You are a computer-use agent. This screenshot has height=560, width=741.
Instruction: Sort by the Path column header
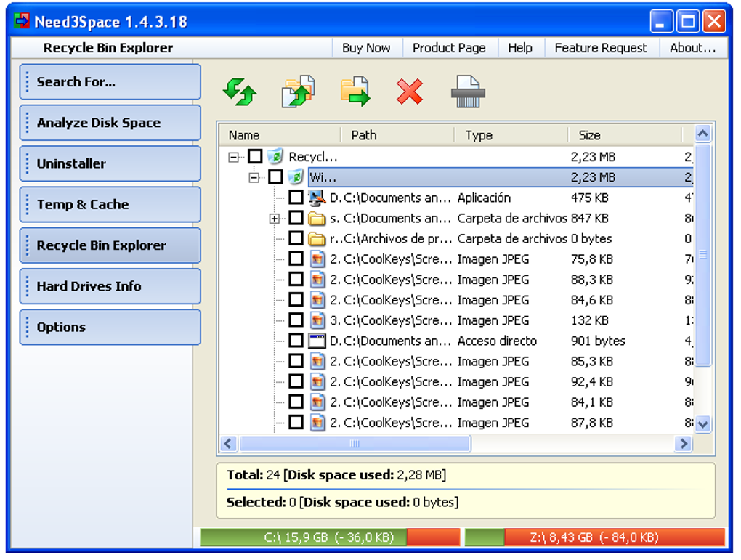point(397,135)
